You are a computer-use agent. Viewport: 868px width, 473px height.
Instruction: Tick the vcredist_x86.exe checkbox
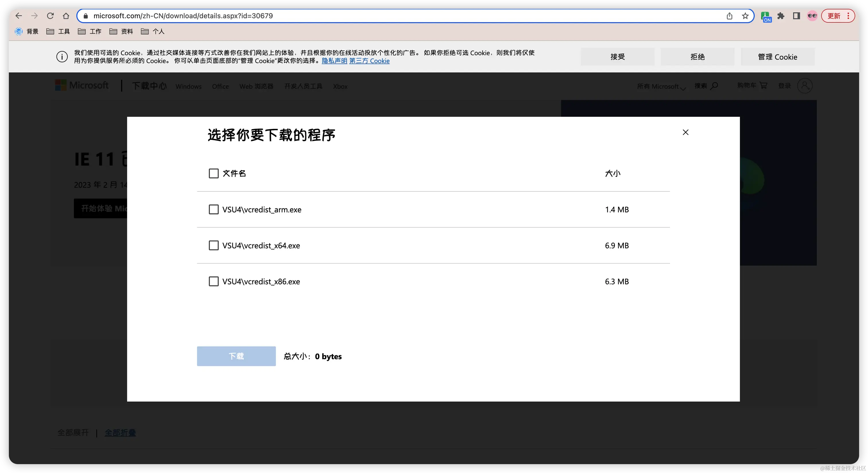(214, 281)
